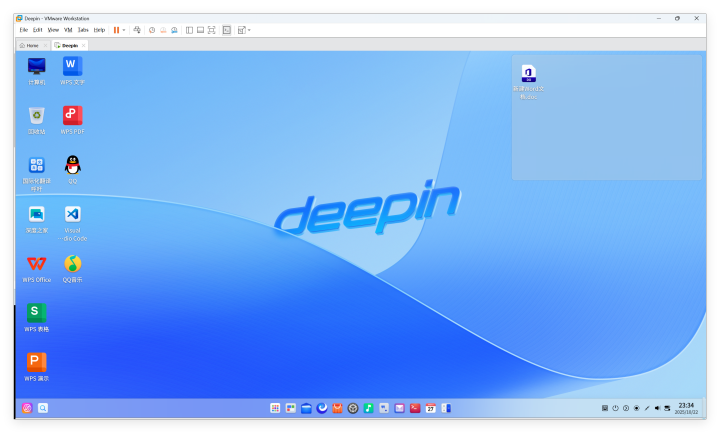Screen dimensions: 720x433
Task: Click the power icon in system tray
Action: [x=615, y=408]
